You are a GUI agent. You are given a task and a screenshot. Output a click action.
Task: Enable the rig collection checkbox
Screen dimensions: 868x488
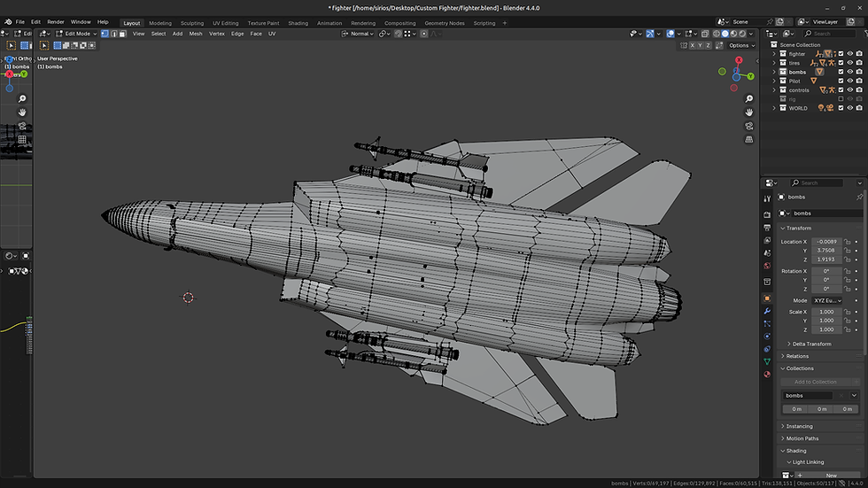pos(841,99)
